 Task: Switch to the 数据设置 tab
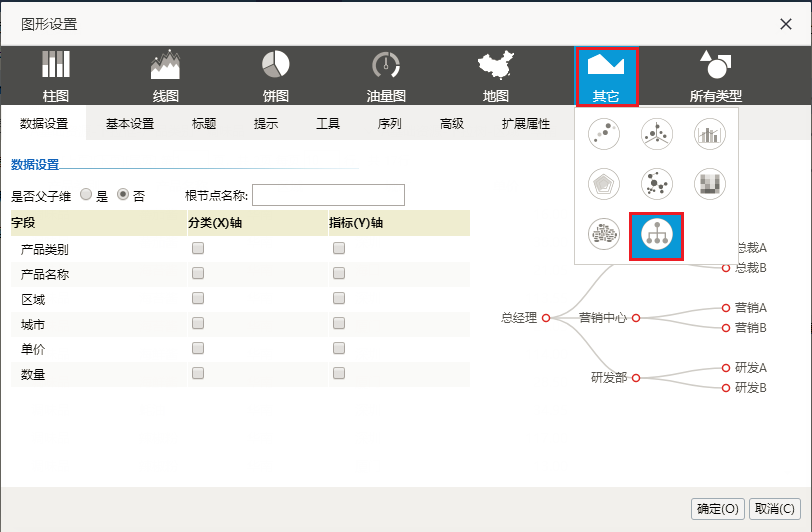(44, 123)
